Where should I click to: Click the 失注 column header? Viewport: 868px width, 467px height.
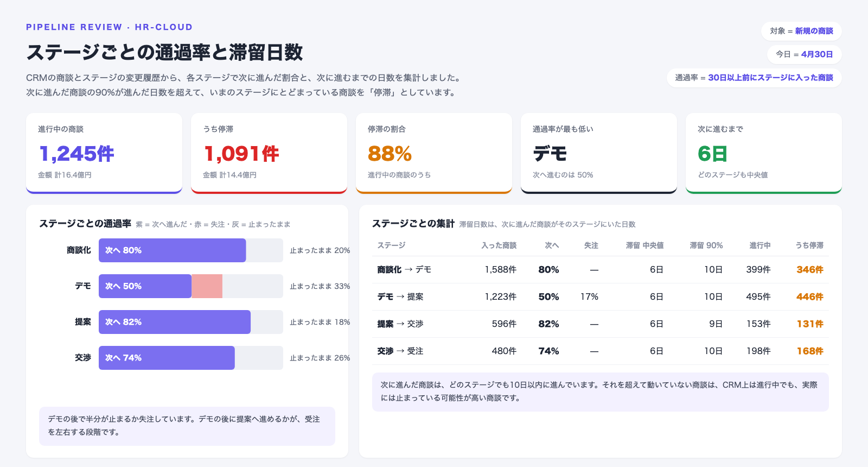tap(591, 245)
